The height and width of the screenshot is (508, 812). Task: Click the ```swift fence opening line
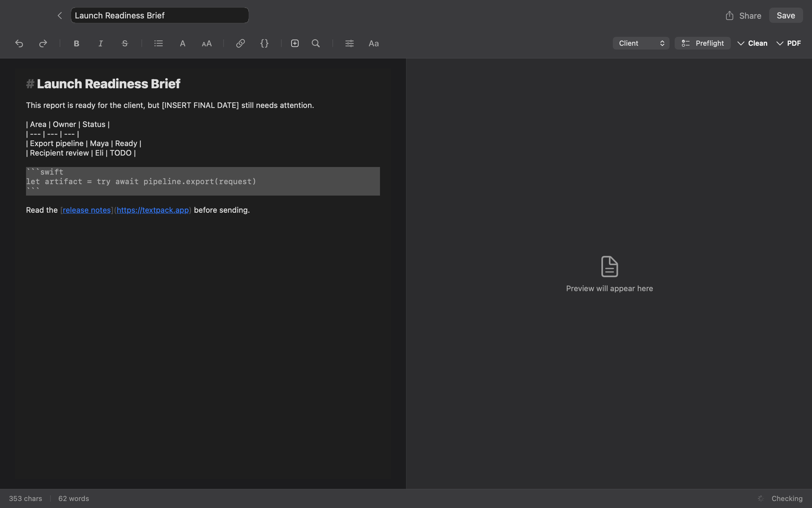(45, 172)
